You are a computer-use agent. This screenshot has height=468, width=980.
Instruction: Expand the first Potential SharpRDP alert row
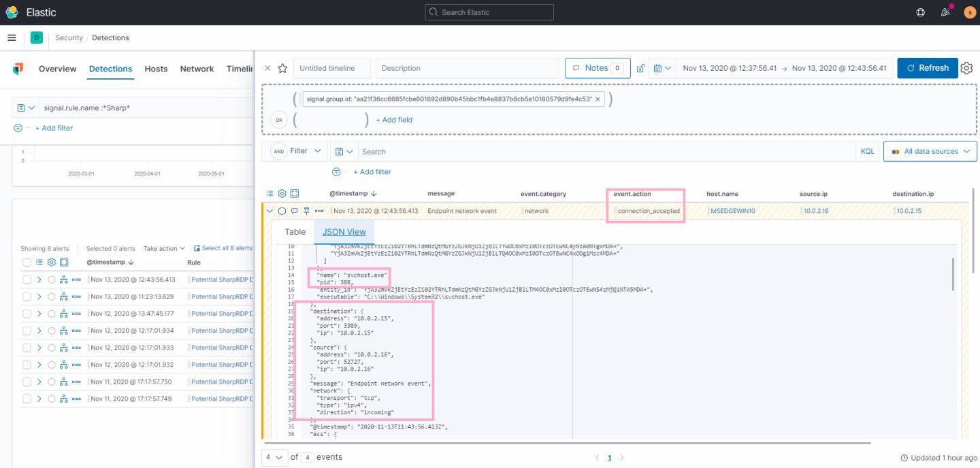pyautogui.click(x=39, y=279)
